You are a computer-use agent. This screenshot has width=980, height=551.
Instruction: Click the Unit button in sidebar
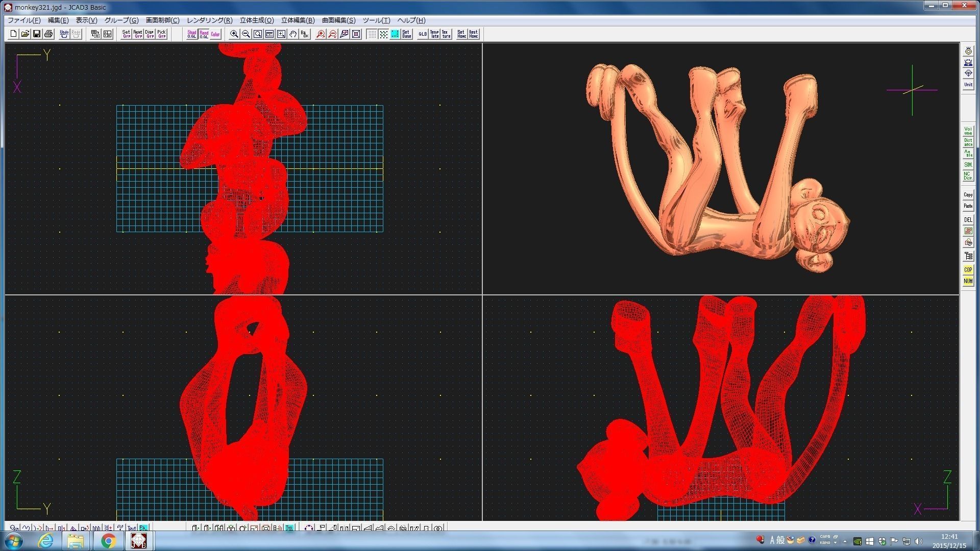[968, 85]
